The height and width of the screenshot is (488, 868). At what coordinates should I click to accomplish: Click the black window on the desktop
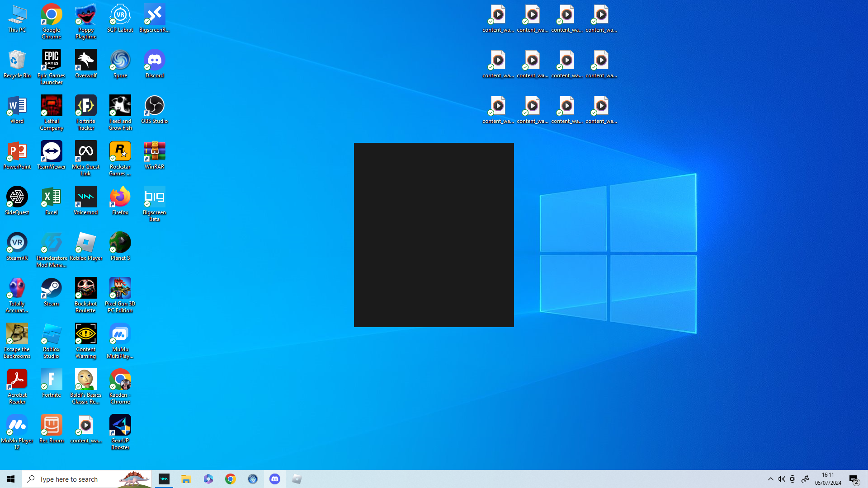[434, 235]
